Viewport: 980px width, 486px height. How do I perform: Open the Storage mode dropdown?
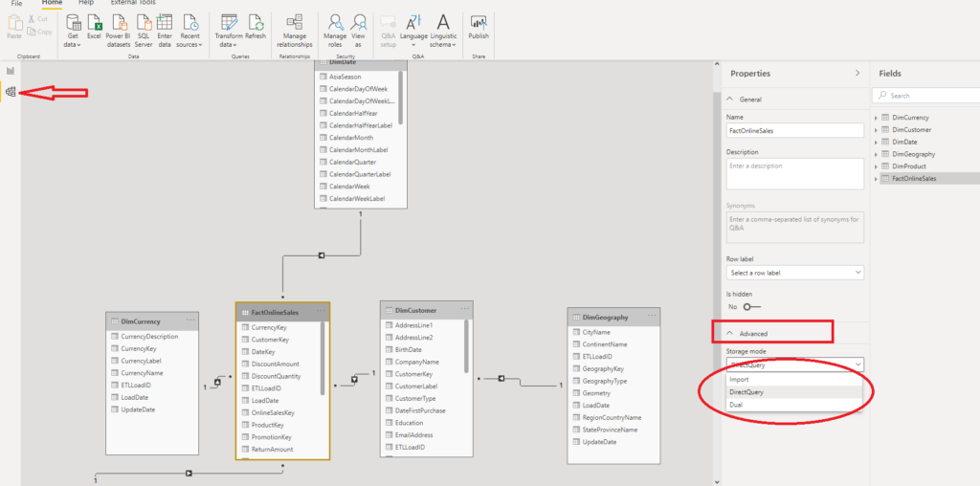coord(795,364)
